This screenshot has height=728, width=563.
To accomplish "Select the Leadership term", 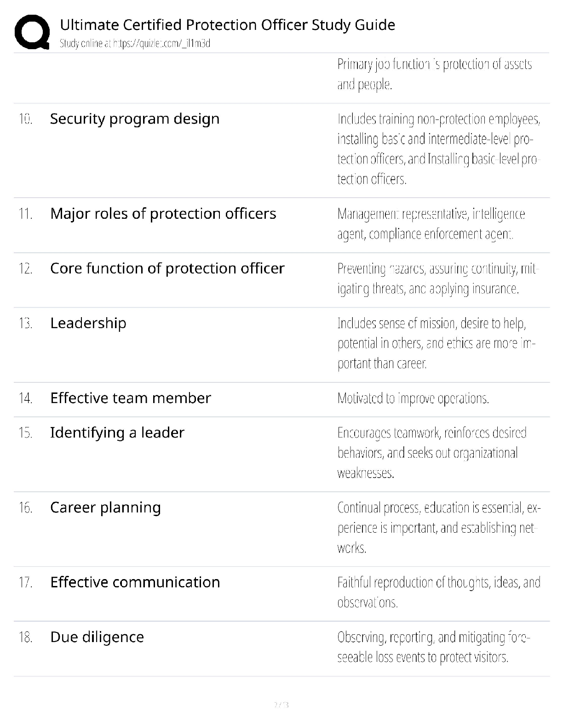I will [x=88, y=323].
